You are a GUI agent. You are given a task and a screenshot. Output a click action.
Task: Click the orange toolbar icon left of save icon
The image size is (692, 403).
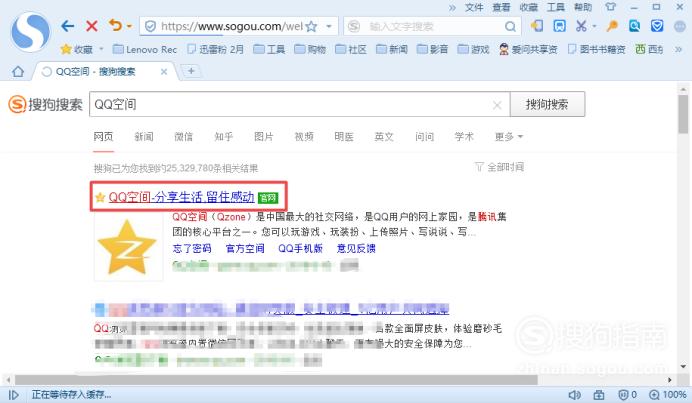point(537,26)
